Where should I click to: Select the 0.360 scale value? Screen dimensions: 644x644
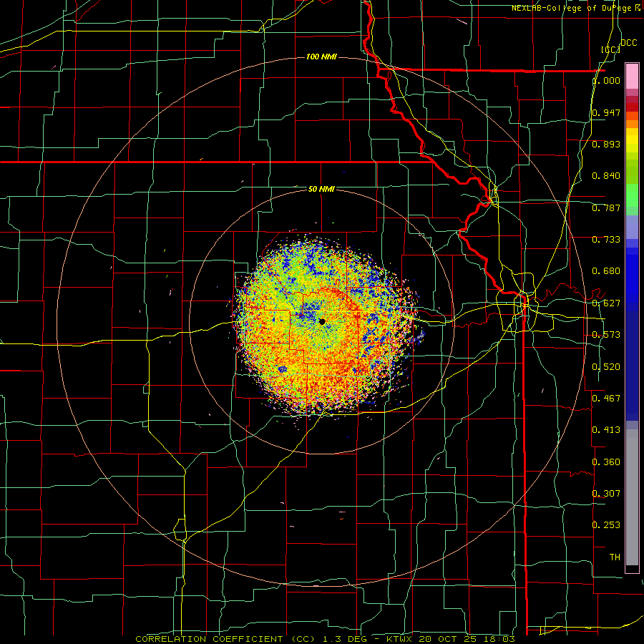pos(606,462)
